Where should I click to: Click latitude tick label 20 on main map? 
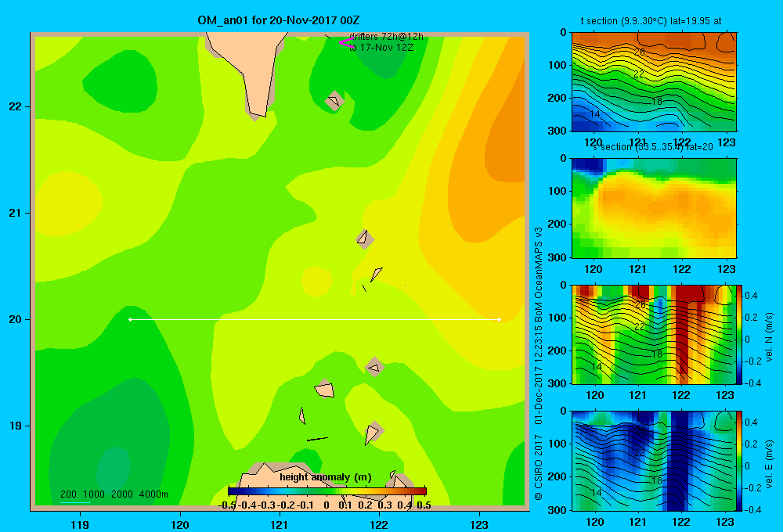[x=16, y=319]
